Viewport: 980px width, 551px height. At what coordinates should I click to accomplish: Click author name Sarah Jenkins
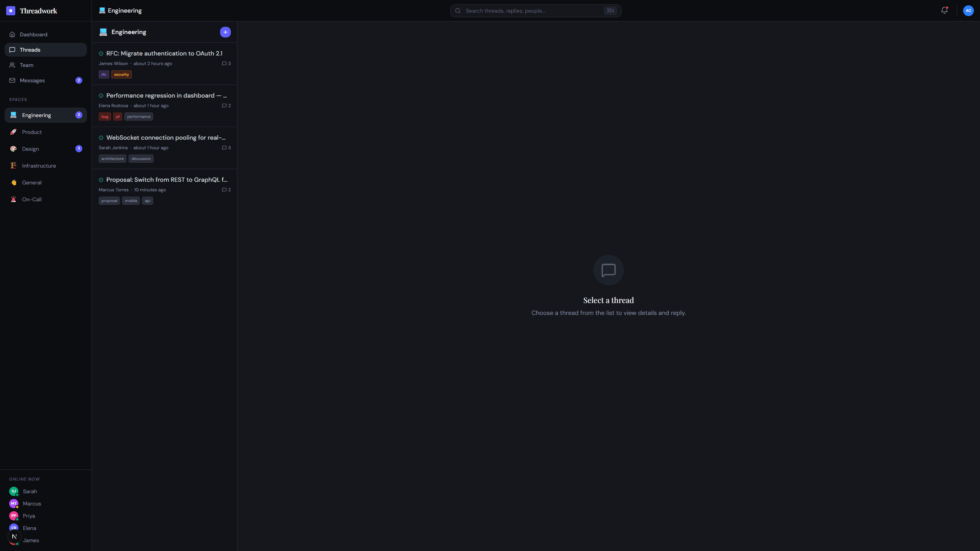coord(113,148)
